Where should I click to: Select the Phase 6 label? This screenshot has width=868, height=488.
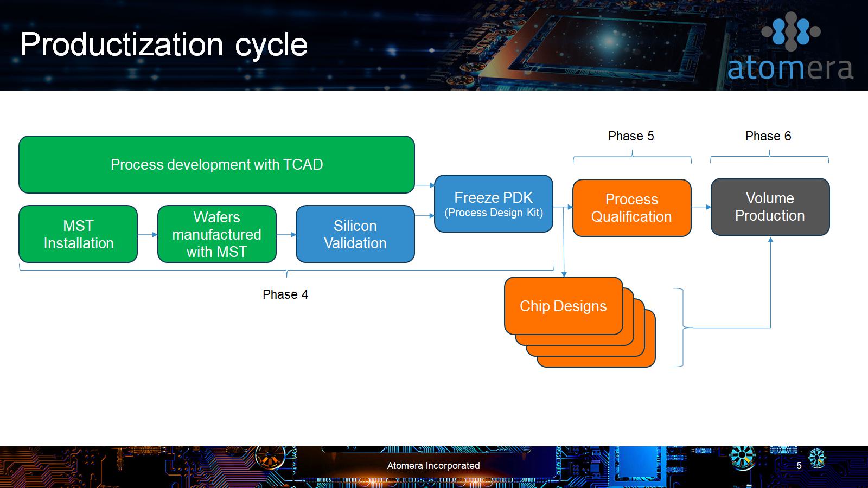768,136
